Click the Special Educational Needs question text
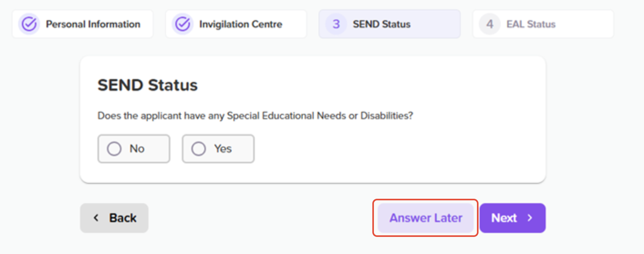This screenshot has width=644, height=254. pyautogui.click(x=255, y=116)
